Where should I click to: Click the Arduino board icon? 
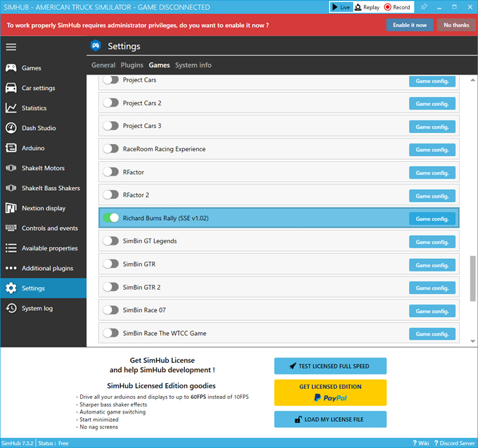point(11,148)
